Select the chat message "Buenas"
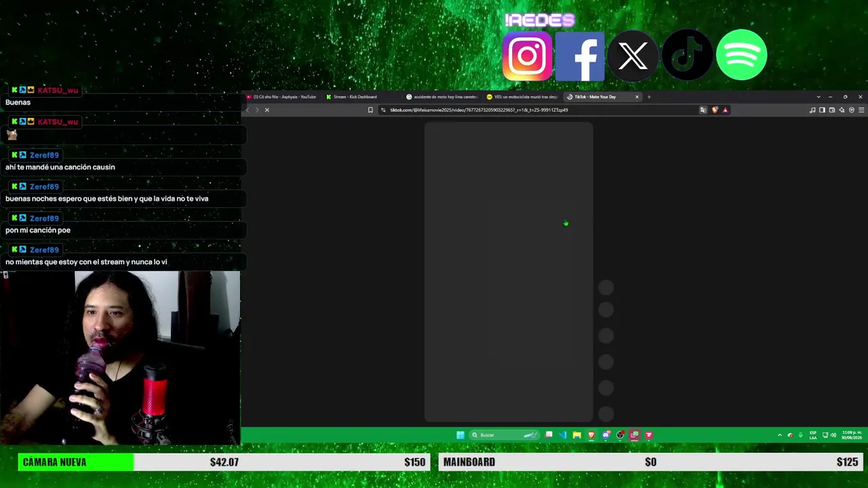 pyautogui.click(x=18, y=102)
